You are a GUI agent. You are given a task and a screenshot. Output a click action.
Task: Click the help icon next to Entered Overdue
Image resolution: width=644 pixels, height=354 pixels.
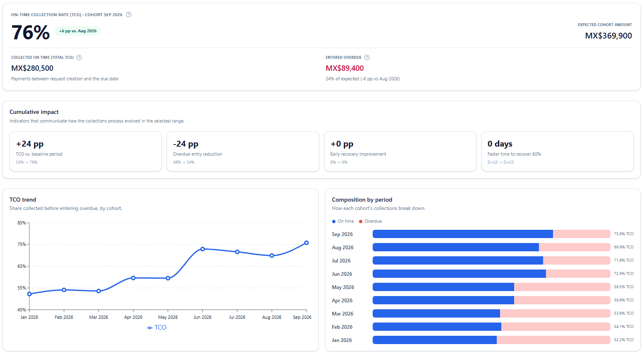(367, 58)
